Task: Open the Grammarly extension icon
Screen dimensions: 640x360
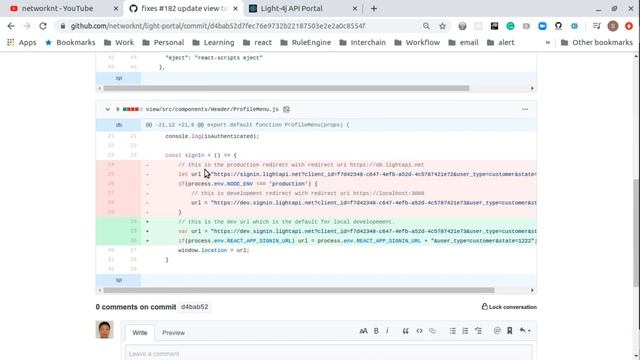Action: click(510, 26)
